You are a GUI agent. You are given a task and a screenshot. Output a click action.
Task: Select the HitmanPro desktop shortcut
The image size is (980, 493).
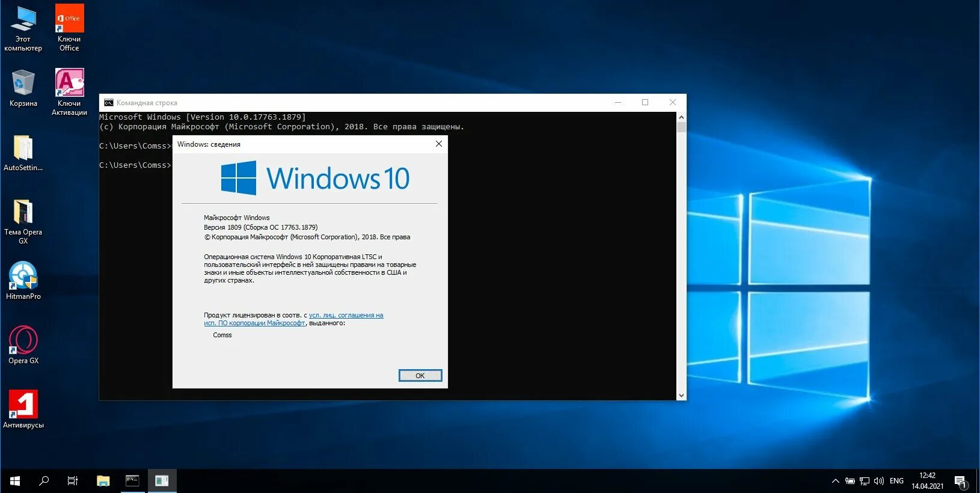coord(23,281)
